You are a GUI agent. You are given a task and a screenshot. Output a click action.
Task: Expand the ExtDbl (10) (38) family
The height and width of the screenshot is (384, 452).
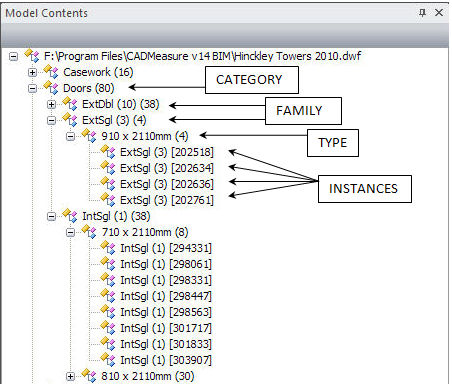pos(51,104)
